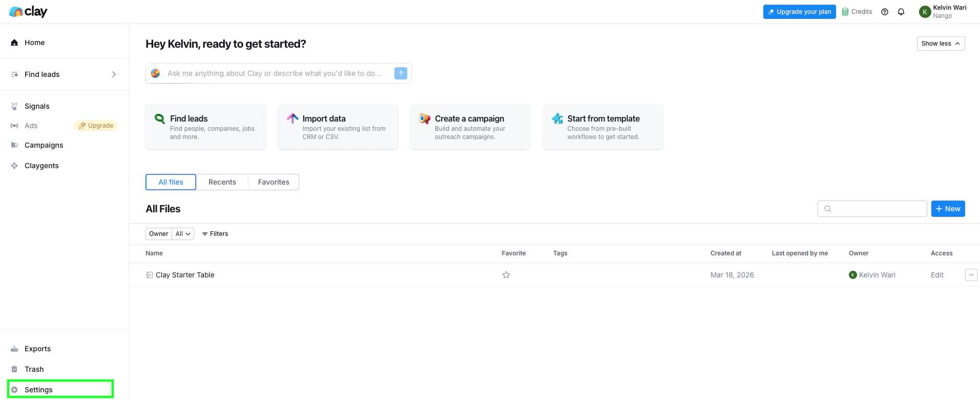
Task: Click Find leads sidebar icon
Action: [x=14, y=74]
